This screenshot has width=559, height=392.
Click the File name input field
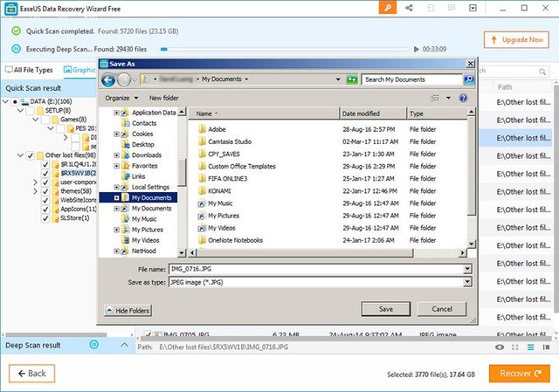tap(316, 269)
